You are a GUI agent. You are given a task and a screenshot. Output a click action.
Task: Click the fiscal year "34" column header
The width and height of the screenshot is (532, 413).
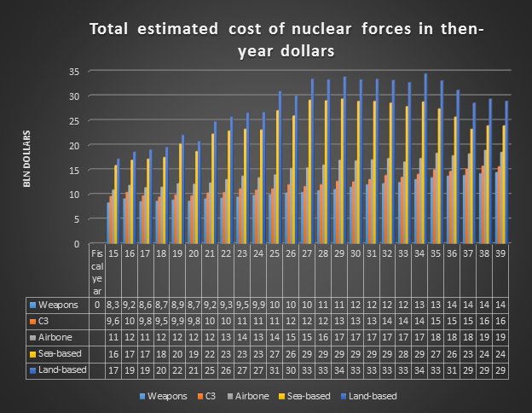(419, 253)
